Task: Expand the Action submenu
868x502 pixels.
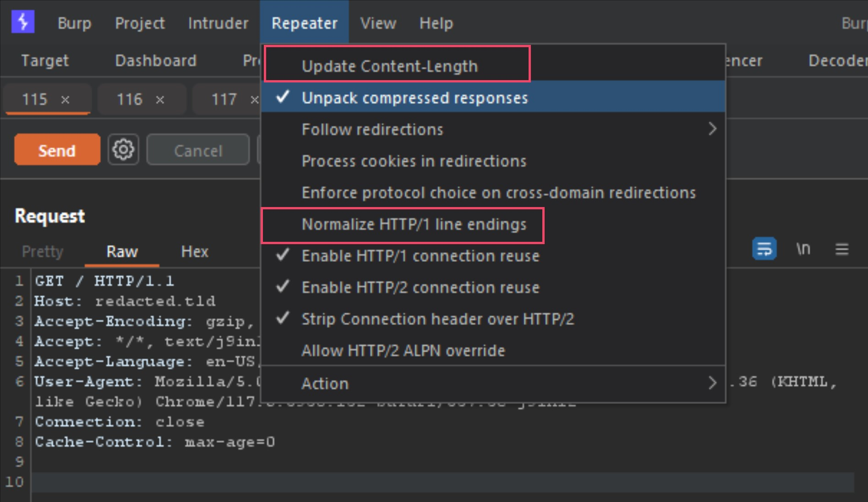Action: click(493, 383)
